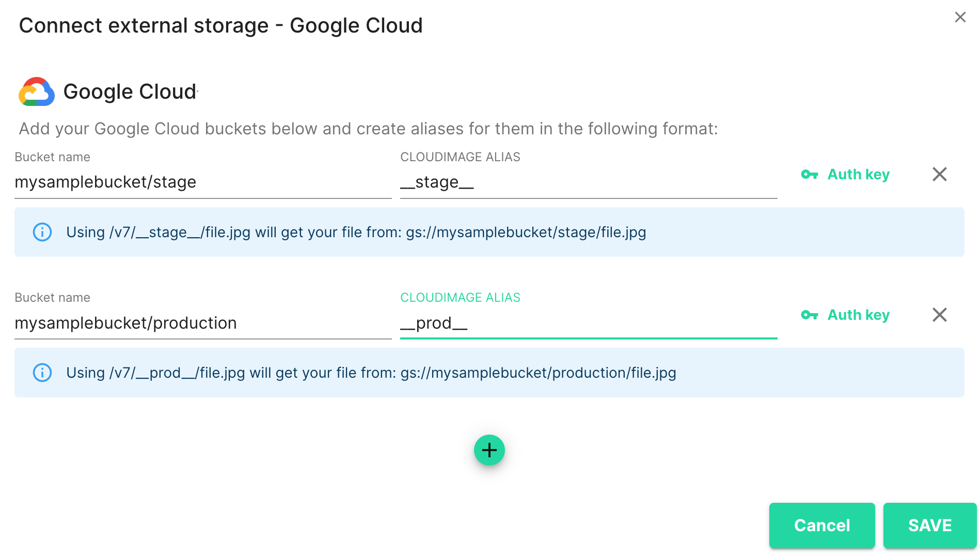Click the green CLOUDIMAGE ALIAS label
The height and width of the screenshot is (556, 980).
click(460, 298)
